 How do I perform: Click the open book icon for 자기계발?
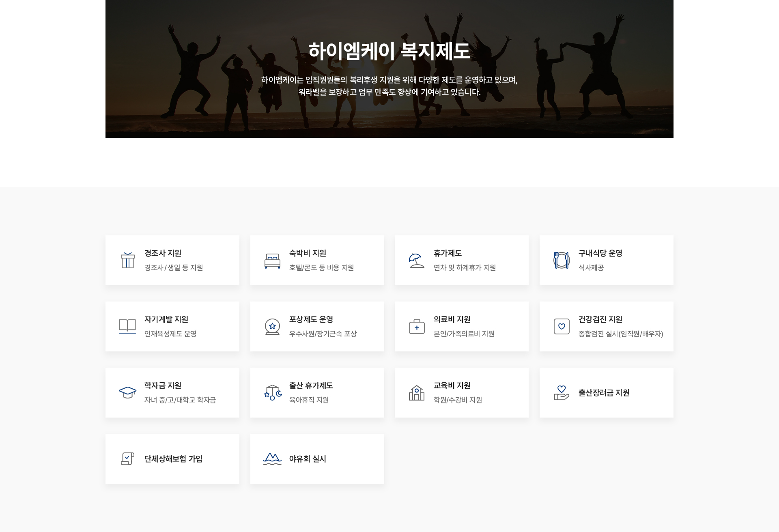[x=127, y=326]
